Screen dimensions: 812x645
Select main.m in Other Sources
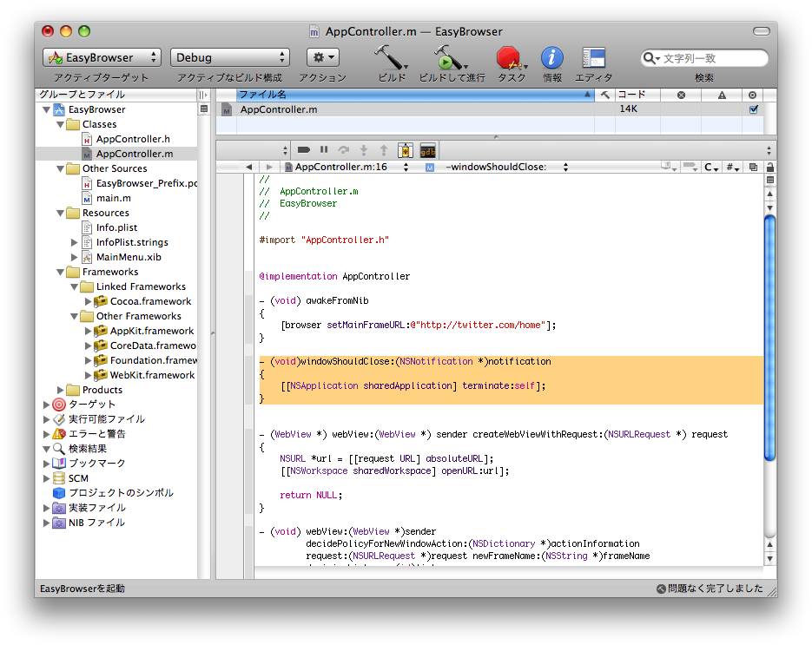[114, 198]
